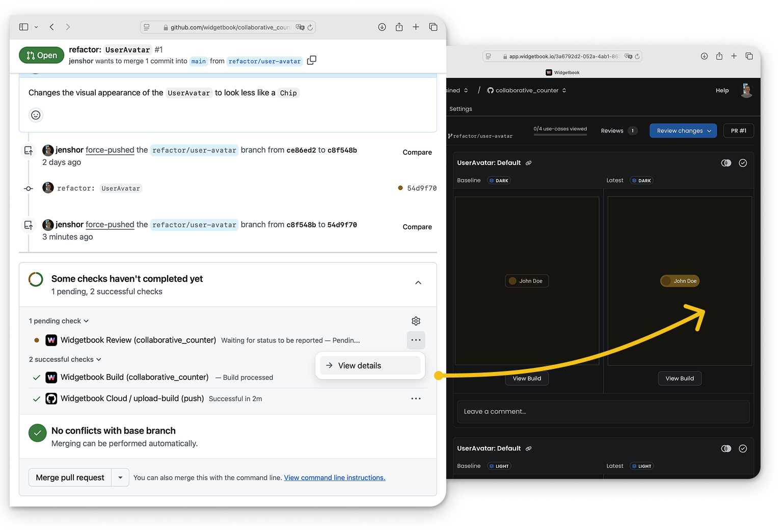The width and height of the screenshot is (782, 532).
Task: Add emoji reaction to PR description
Action: pyautogui.click(x=36, y=115)
